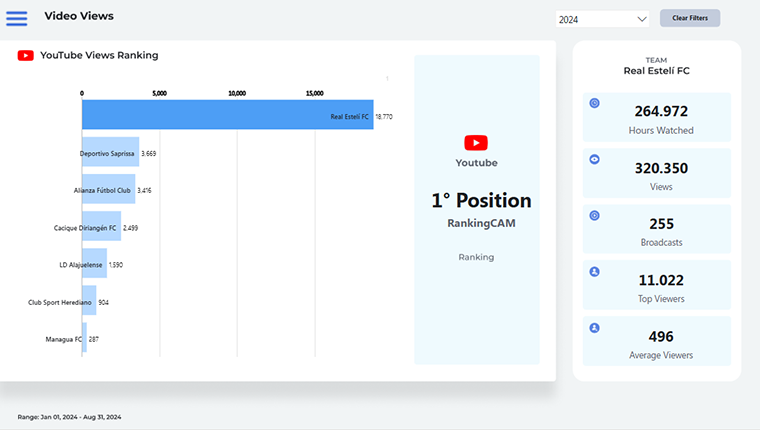Click the 264.972 Hours Watched value

click(x=661, y=111)
